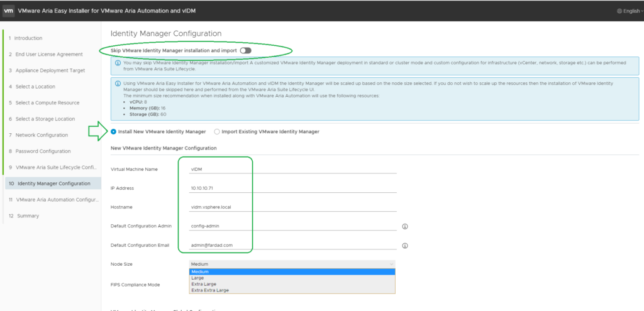The height and width of the screenshot is (311, 644).
Task: Open VMware Aria Automation Configuration step
Action: [54, 199]
